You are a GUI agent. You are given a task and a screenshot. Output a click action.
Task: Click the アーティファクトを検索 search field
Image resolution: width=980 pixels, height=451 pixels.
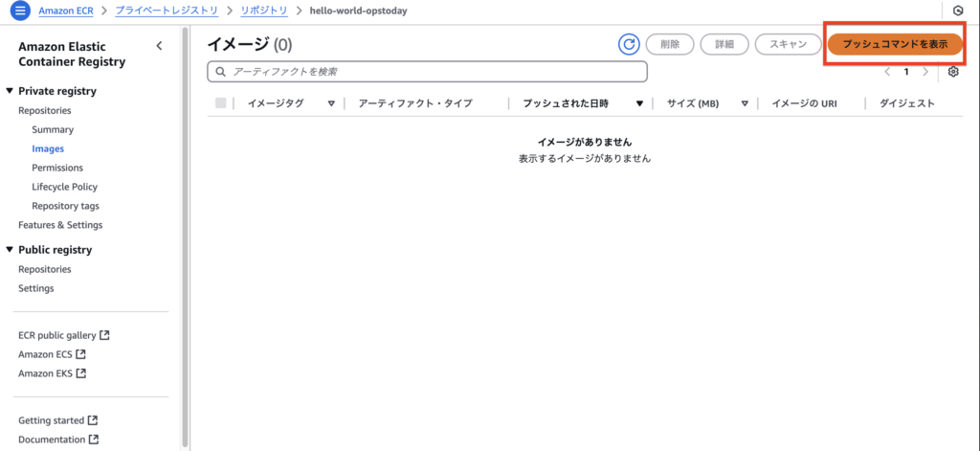pyautogui.click(x=427, y=72)
